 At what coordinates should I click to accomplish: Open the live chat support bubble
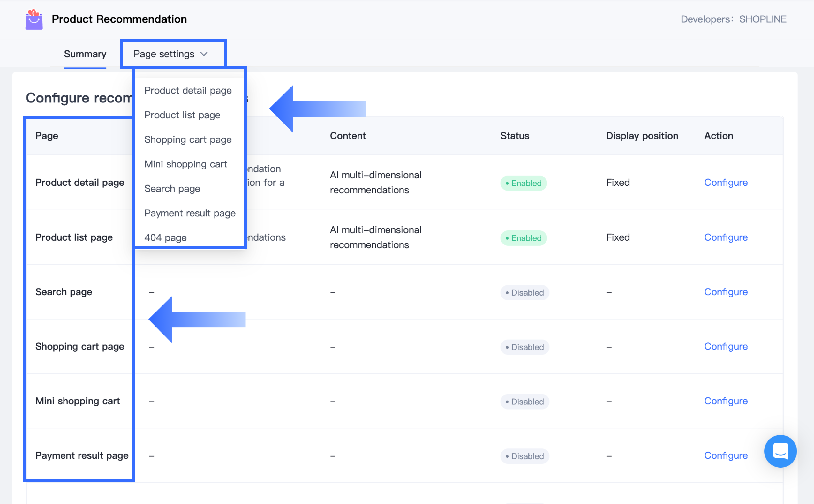point(780,451)
